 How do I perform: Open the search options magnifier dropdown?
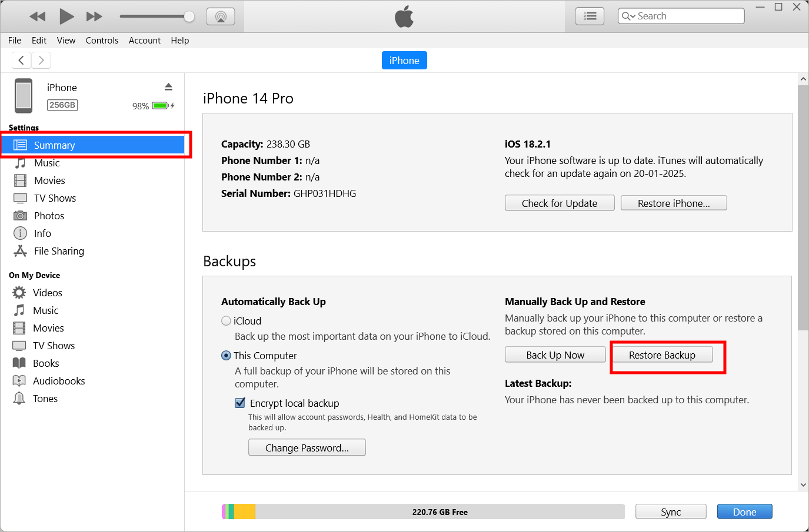point(628,16)
